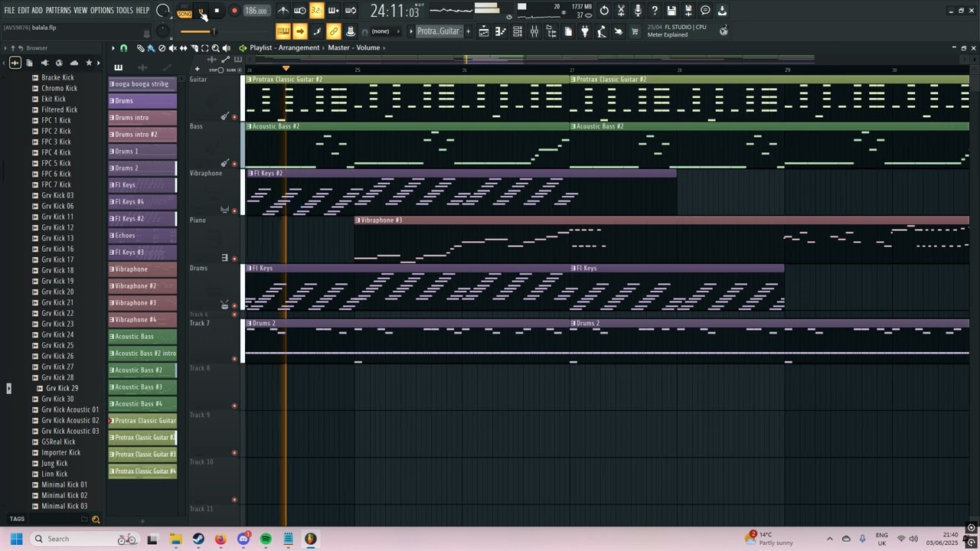Select the Drums intro #2 pattern
The height and width of the screenshot is (551, 980).
[142, 135]
